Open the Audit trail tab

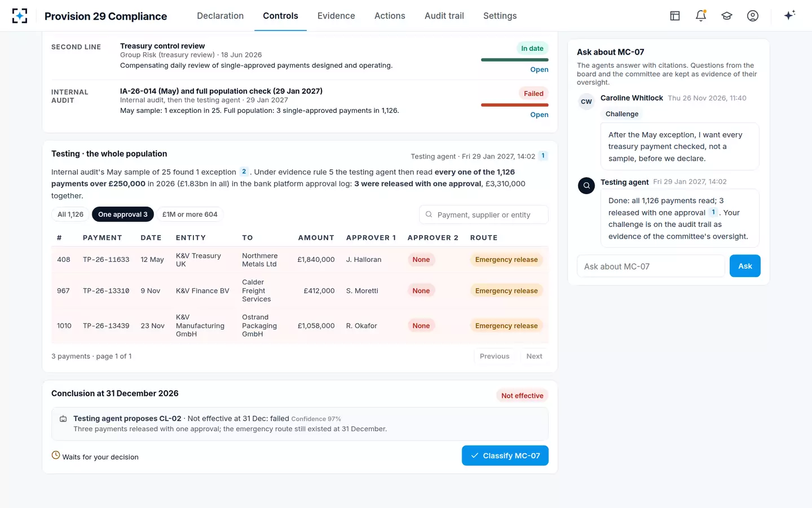coord(444,16)
